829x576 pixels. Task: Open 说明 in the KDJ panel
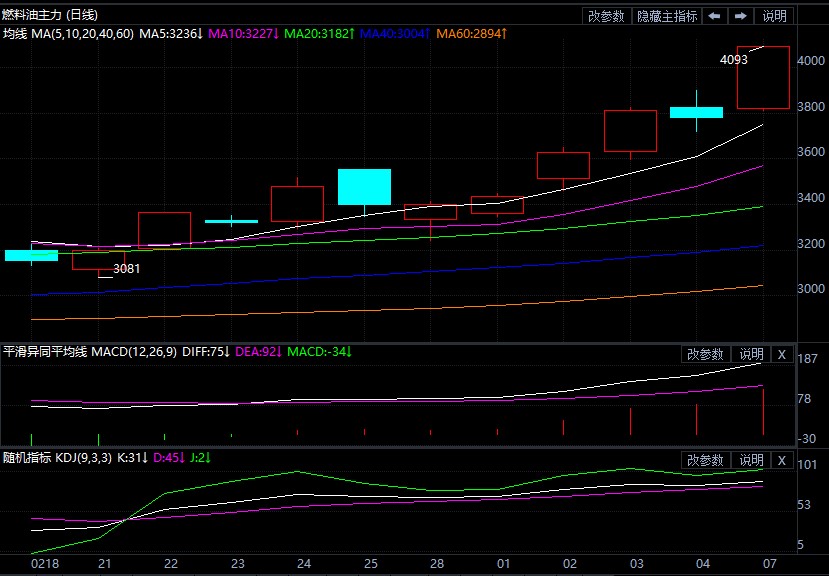coord(751,460)
